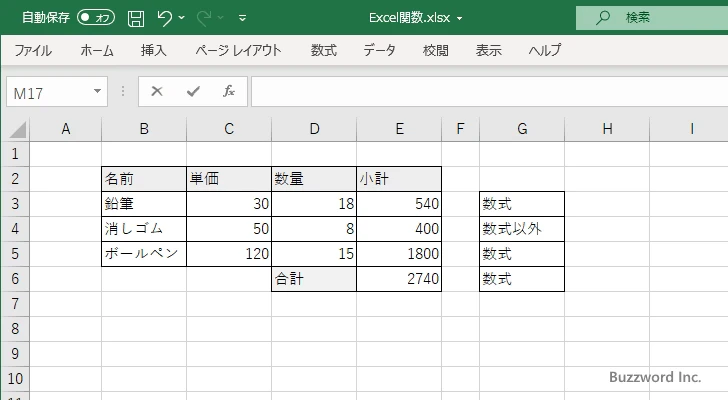Open the ファイル tab

(x=33, y=50)
